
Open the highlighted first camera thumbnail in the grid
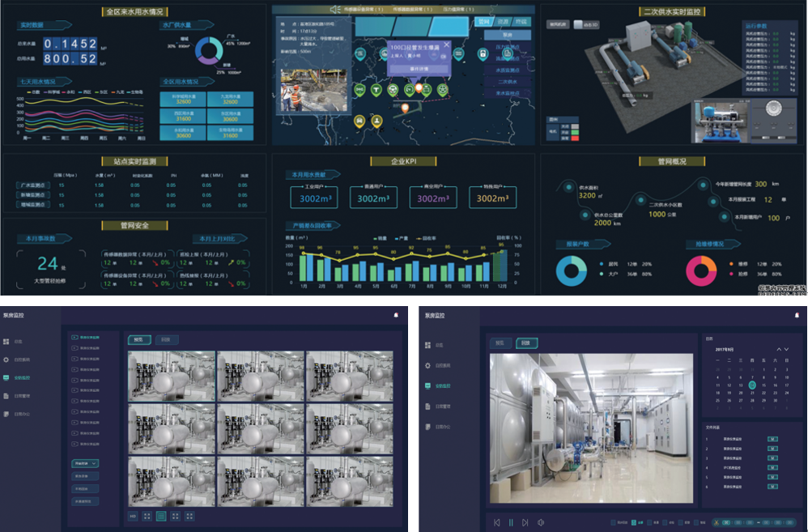(x=172, y=377)
